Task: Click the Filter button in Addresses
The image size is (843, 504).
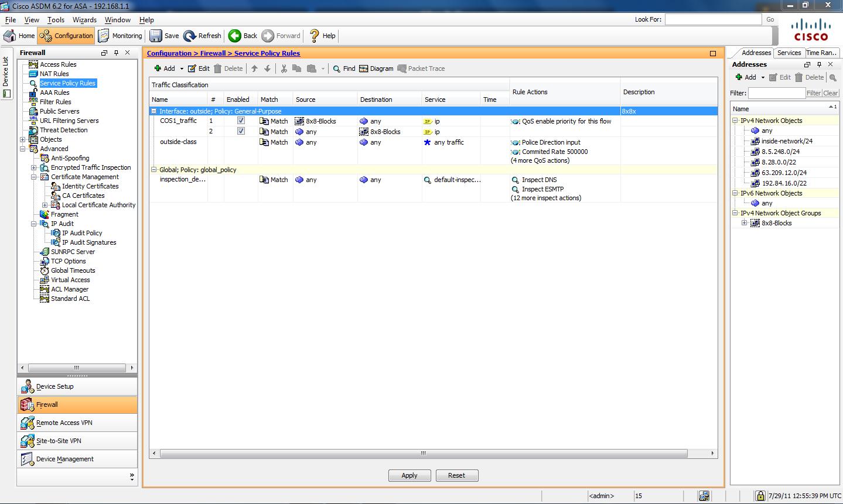Action: (x=814, y=93)
